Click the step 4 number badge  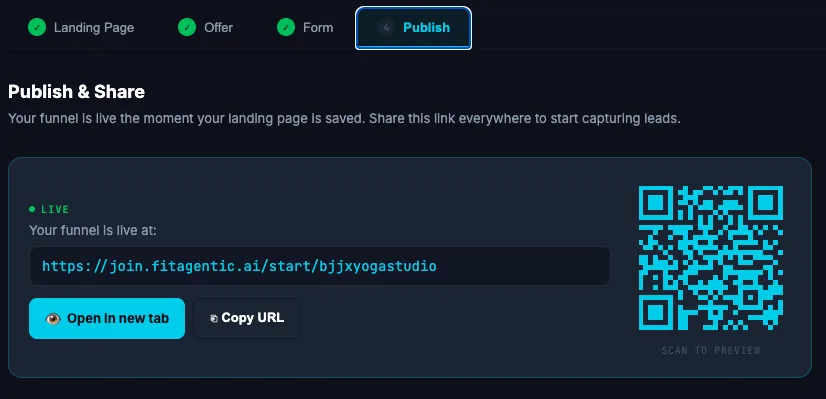point(386,27)
